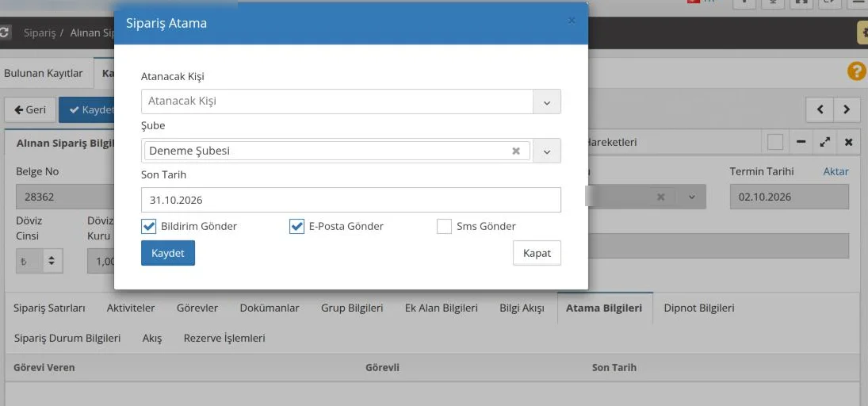This screenshot has height=406, width=868.
Task: Clear the Deneme Şubesi selection
Action: [x=516, y=151]
